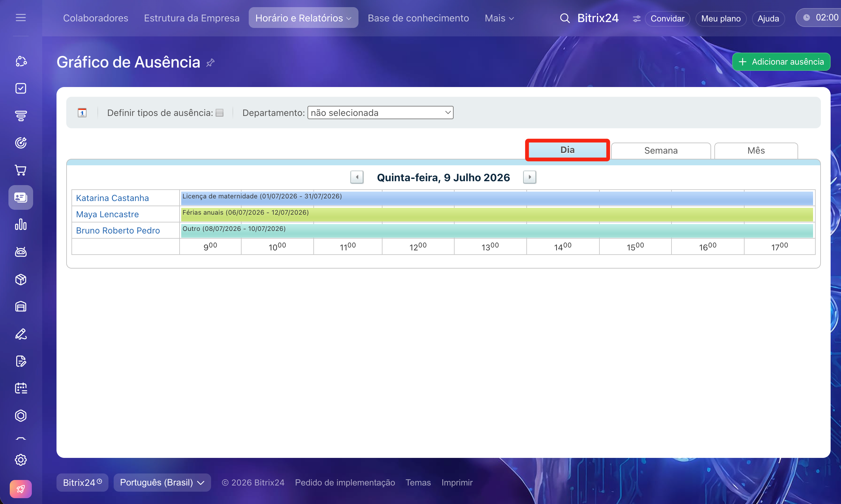Go to previous day arrow
The height and width of the screenshot is (504, 841).
coord(357,177)
